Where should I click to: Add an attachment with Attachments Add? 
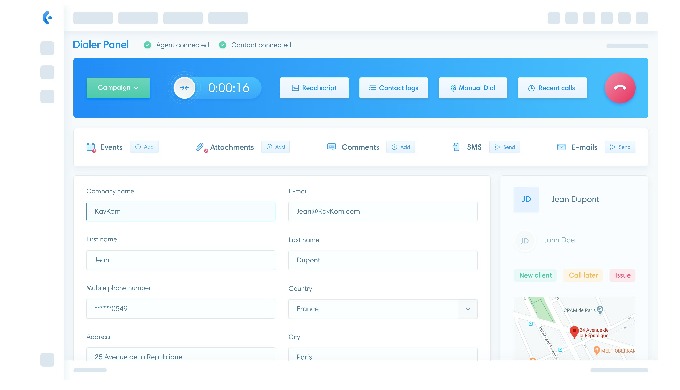coord(275,147)
